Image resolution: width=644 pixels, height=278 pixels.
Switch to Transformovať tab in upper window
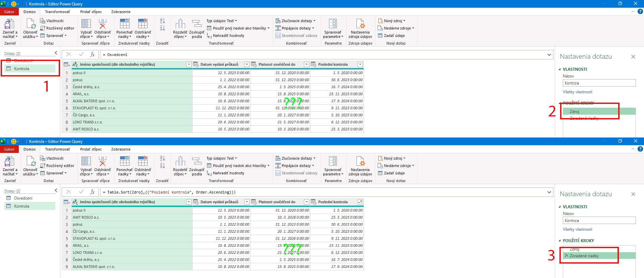[x=58, y=12]
